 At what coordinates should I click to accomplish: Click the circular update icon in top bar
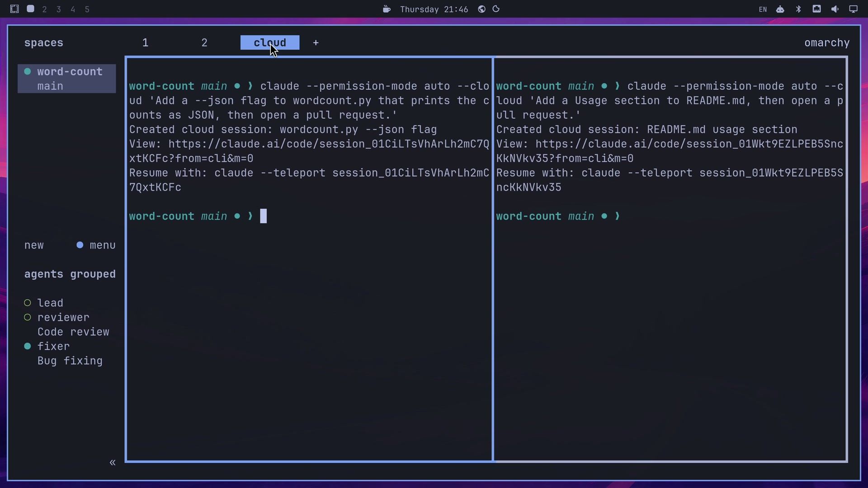coord(496,9)
